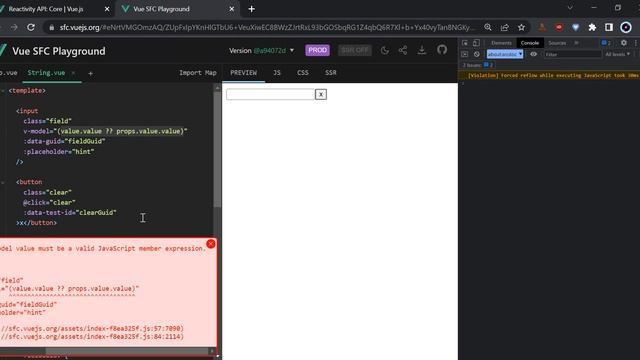Close the String.vue file tab
Image resolution: width=640 pixels, height=360 pixels.
(x=73, y=73)
